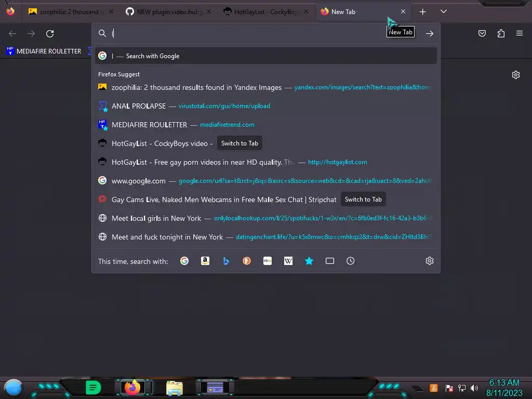Reload the current page
This screenshot has width=532, height=399.
pos(50,34)
